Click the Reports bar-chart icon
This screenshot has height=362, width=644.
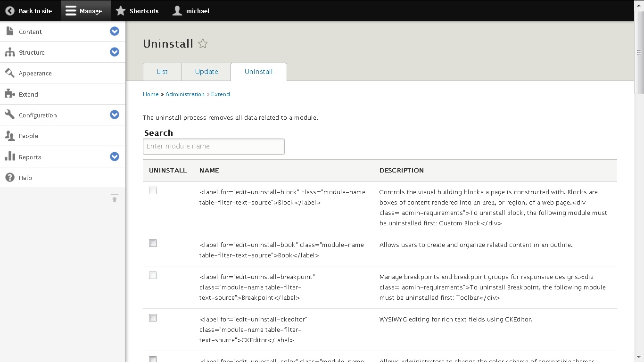point(9,156)
